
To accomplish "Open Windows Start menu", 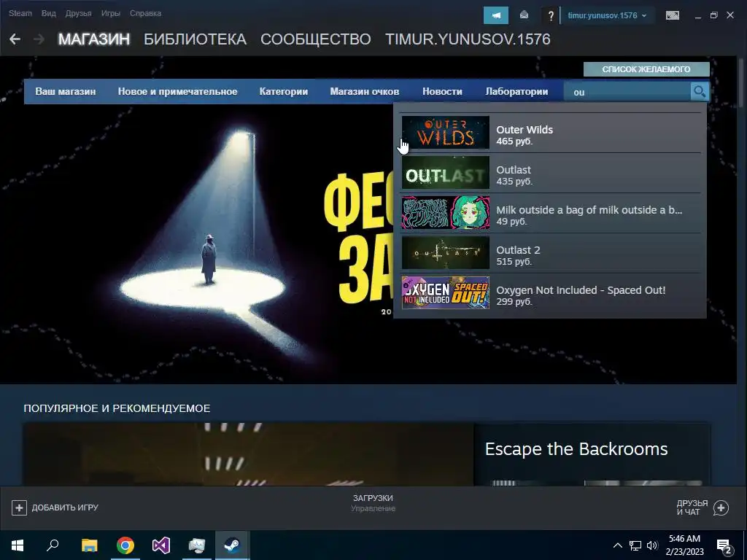I will (x=18, y=545).
